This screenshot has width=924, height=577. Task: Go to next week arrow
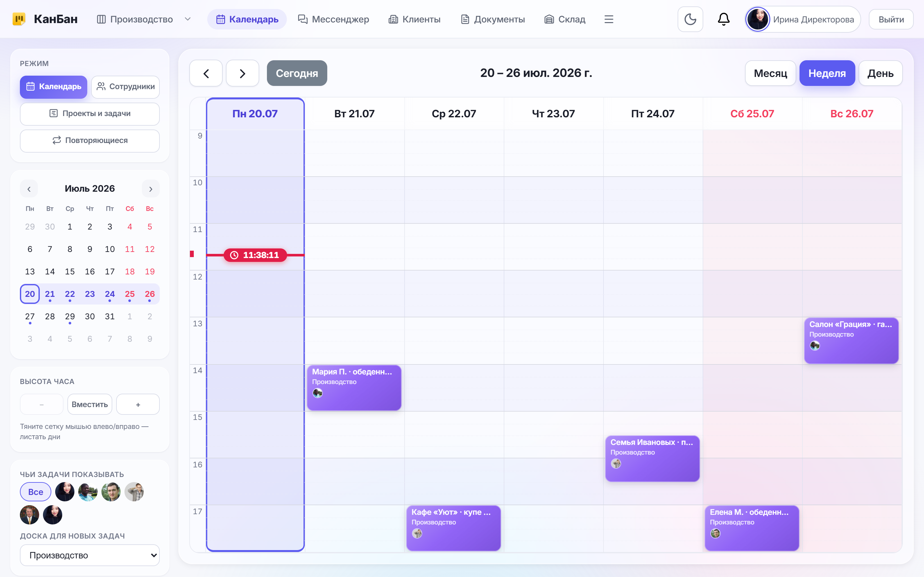[x=243, y=73]
